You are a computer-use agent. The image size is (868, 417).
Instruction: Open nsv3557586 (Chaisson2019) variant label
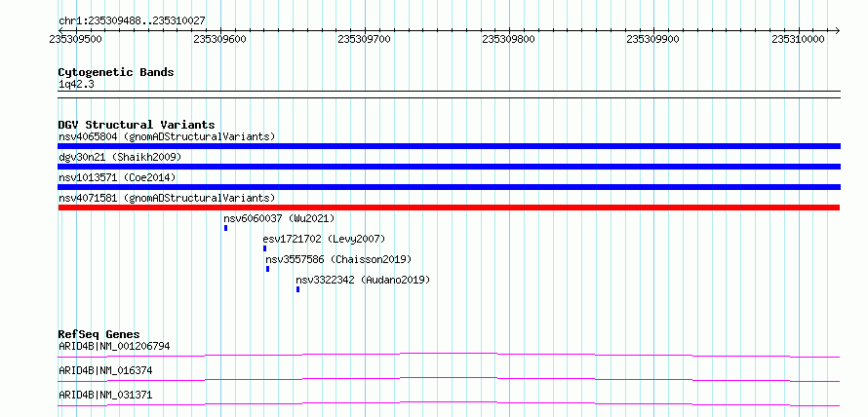[x=338, y=259]
